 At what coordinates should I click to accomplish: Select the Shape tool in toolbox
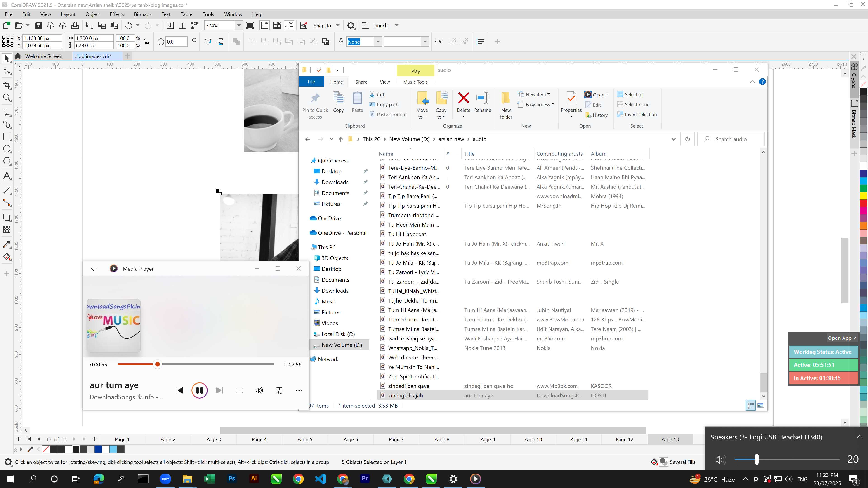pyautogui.click(x=7, y=71)
